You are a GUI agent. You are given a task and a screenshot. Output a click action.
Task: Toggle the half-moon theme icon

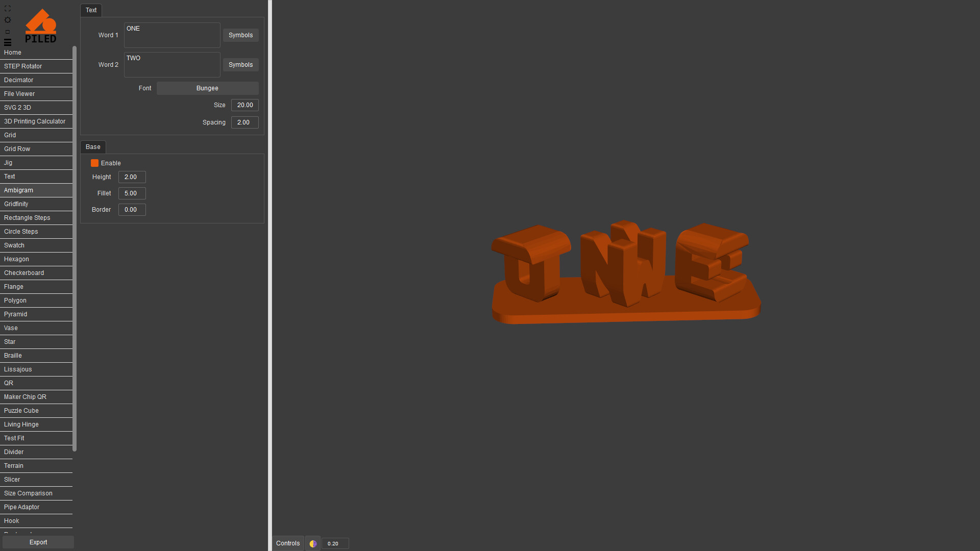pos(313,543)
